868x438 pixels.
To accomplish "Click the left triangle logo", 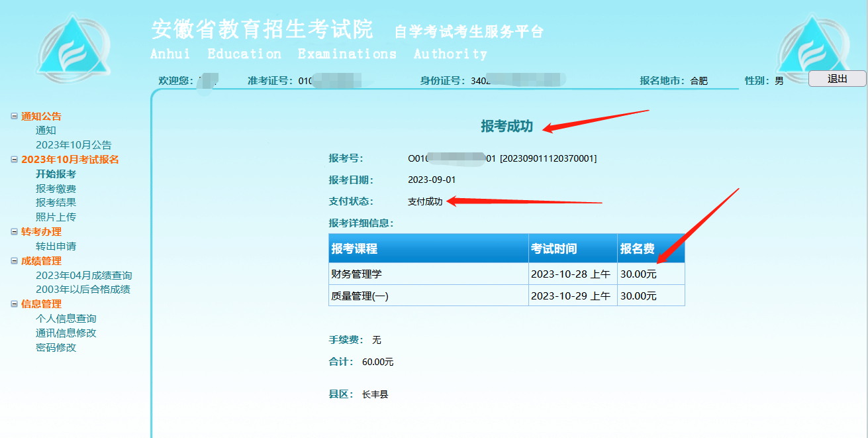I will (x=73, y=49).
